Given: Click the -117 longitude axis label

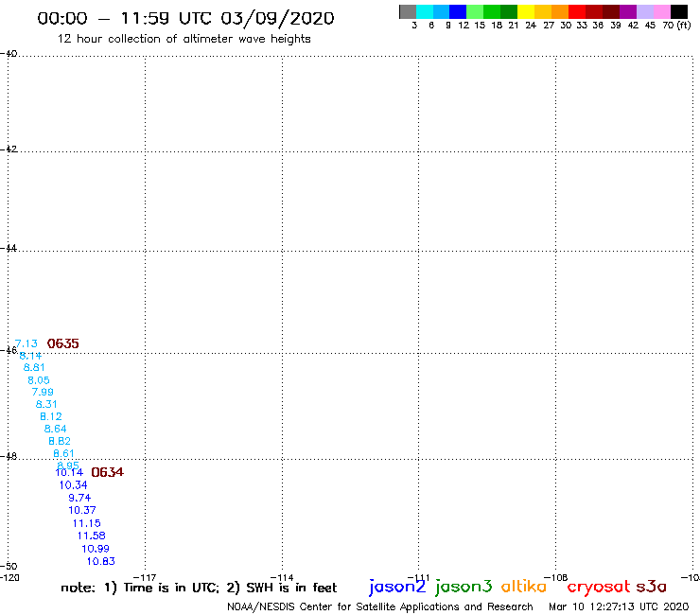Looking at the screenshot, I should [145, 577].
